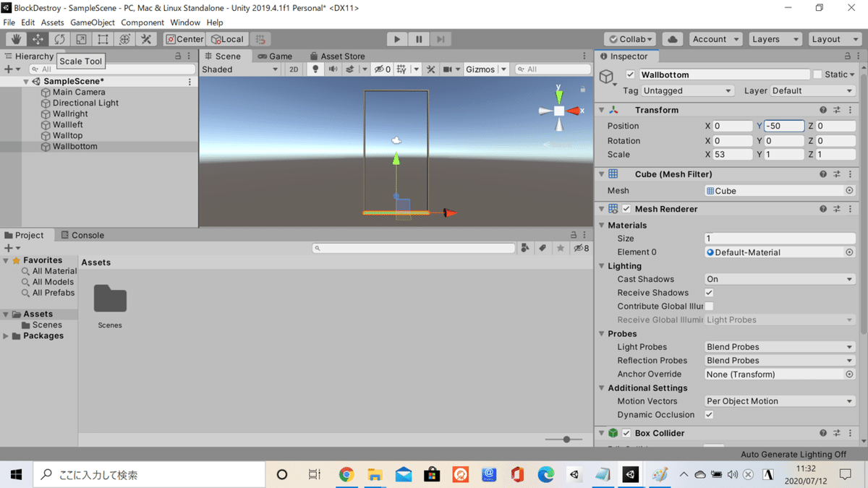Toggle hidden objects visibility icon
Viewport: 868px width, 488px height.
(383, 69)
